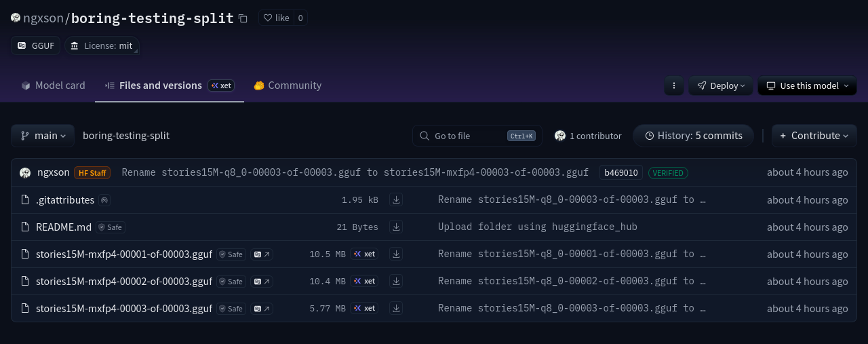Screen dimensions: 868x344
Task: Click the Safe badge on the 00001-of-00003 file
Action: tap(231, 254)
